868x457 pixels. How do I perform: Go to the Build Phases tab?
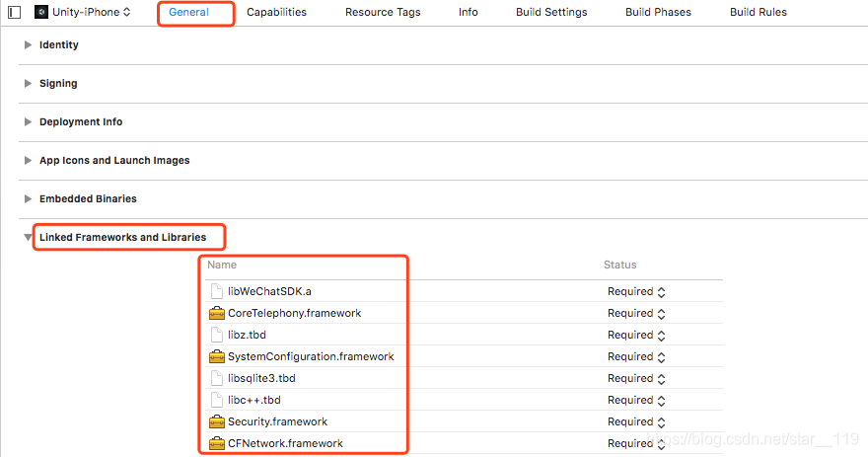[658, 12]
